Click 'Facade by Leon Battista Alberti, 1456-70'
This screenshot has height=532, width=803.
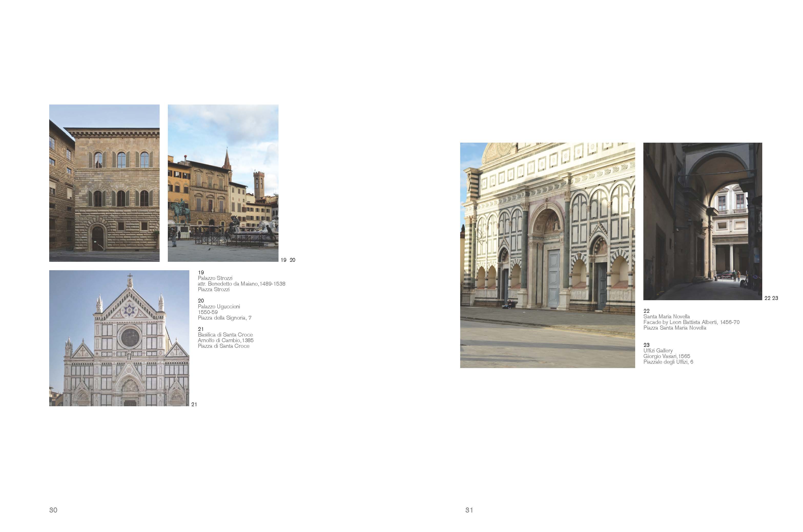point(691,322)
